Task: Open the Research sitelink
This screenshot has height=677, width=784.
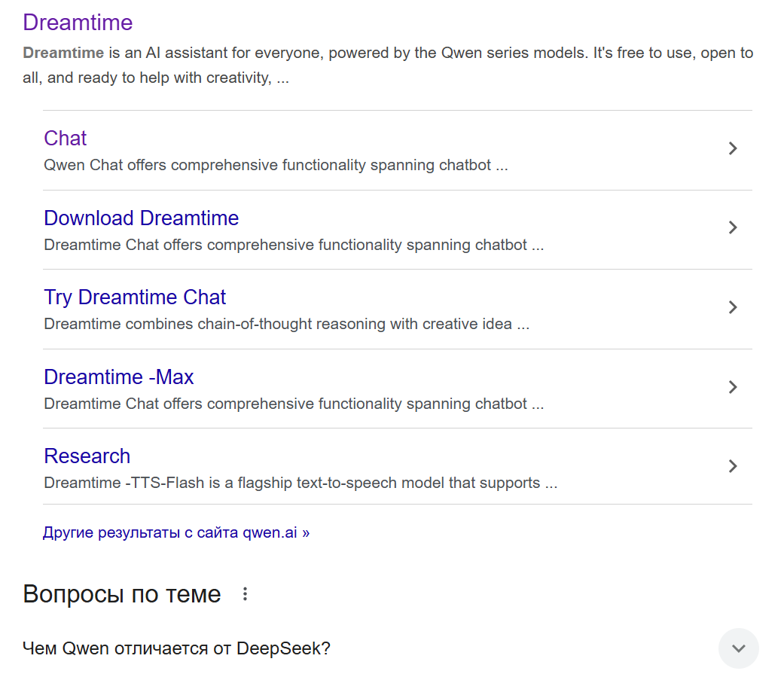Action: (87, 456)
